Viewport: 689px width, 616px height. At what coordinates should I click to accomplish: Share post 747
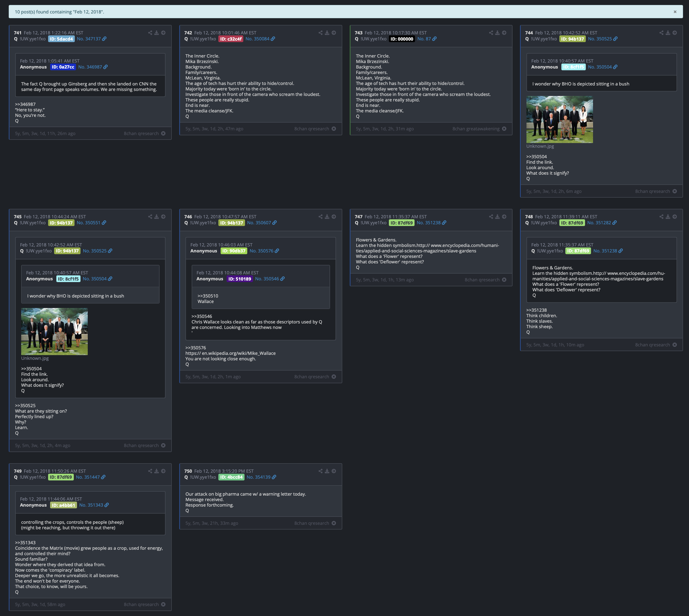(x=491, y=217)
